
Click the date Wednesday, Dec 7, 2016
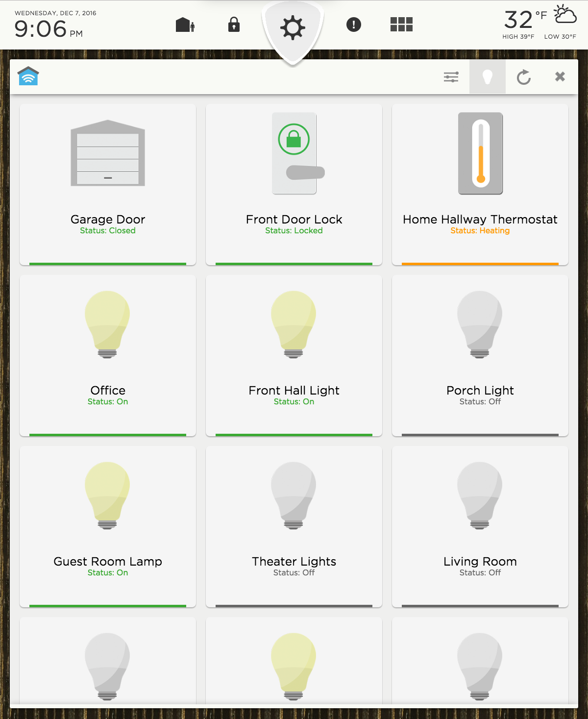[55, 13]
